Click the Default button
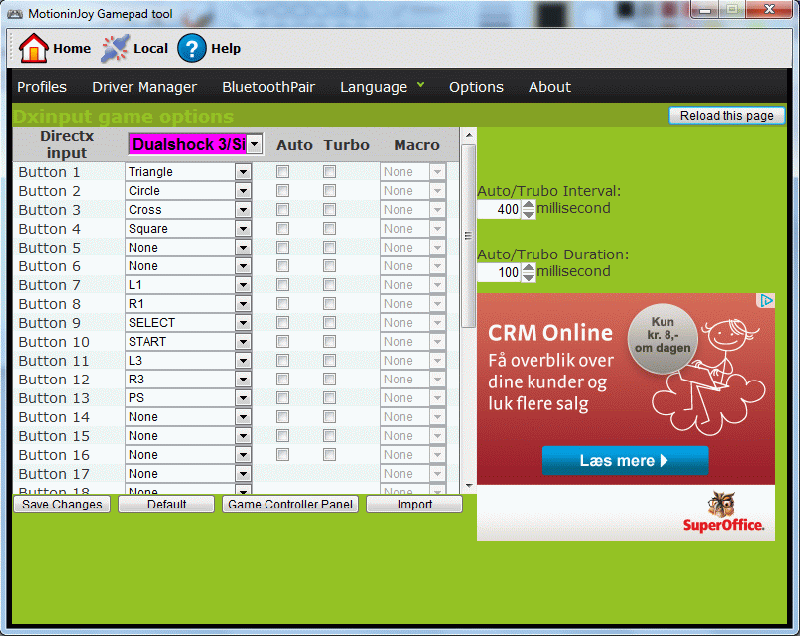This screenshot has height=636, width=800. pyautogui.click(x=166, y=504)
